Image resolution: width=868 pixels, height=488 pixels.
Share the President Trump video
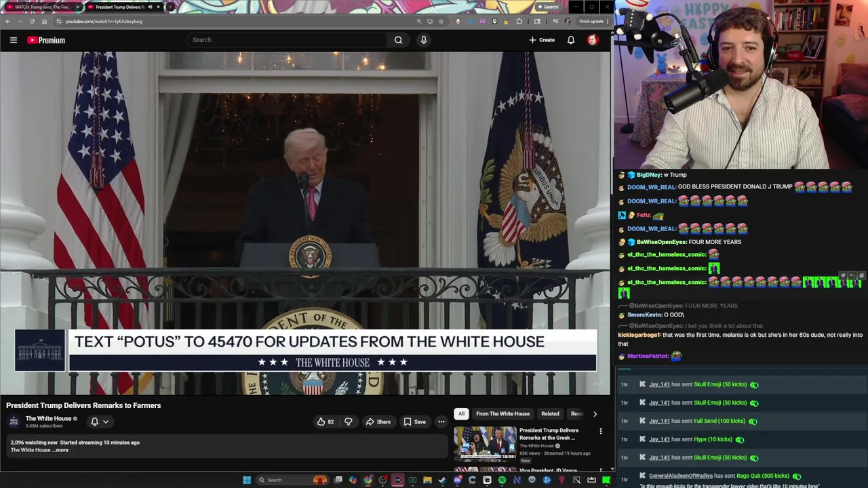[x=378, y=422]
